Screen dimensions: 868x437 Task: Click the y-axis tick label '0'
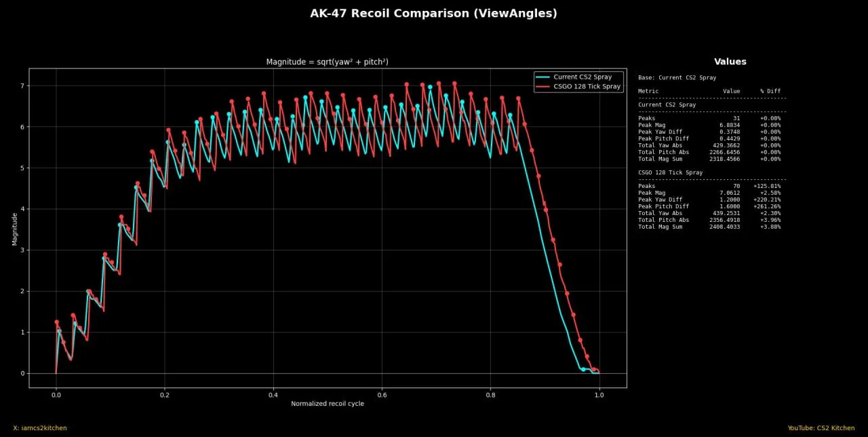click(22, 373)
